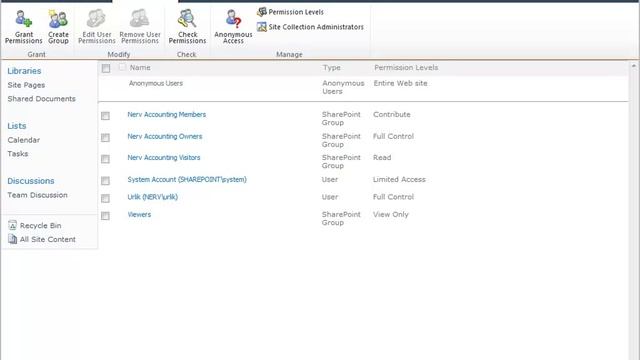Image resolution: width=640 pixels, height=360 pixels.
Task: Click the All Site Content icon
Action: click(13, 239)
